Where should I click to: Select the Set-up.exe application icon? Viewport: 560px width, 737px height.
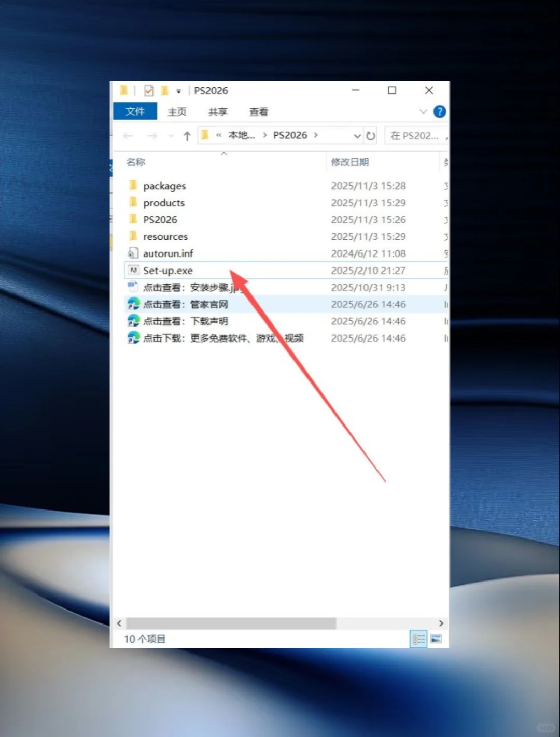(x=133, y=270)
